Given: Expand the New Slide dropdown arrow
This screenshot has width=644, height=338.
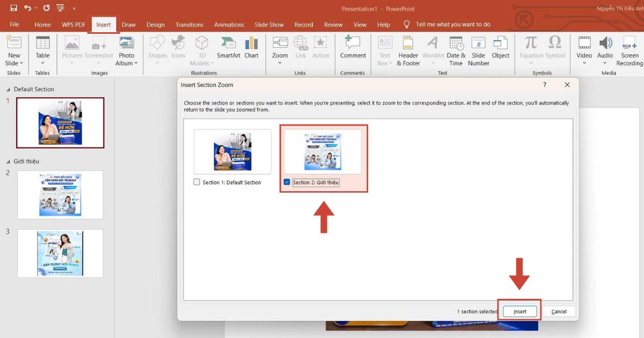Looking at the screenshot, I should (21, 63).
